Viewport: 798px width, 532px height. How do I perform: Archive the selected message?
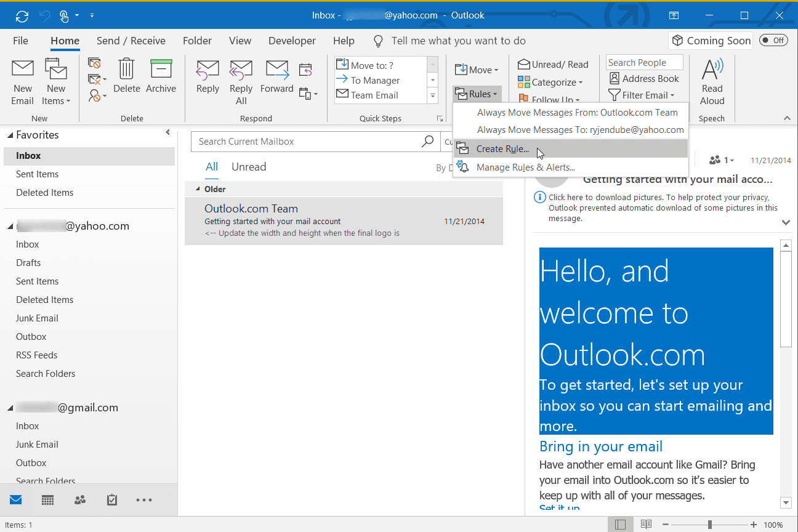pyautogui.click(x=161, y=76)
